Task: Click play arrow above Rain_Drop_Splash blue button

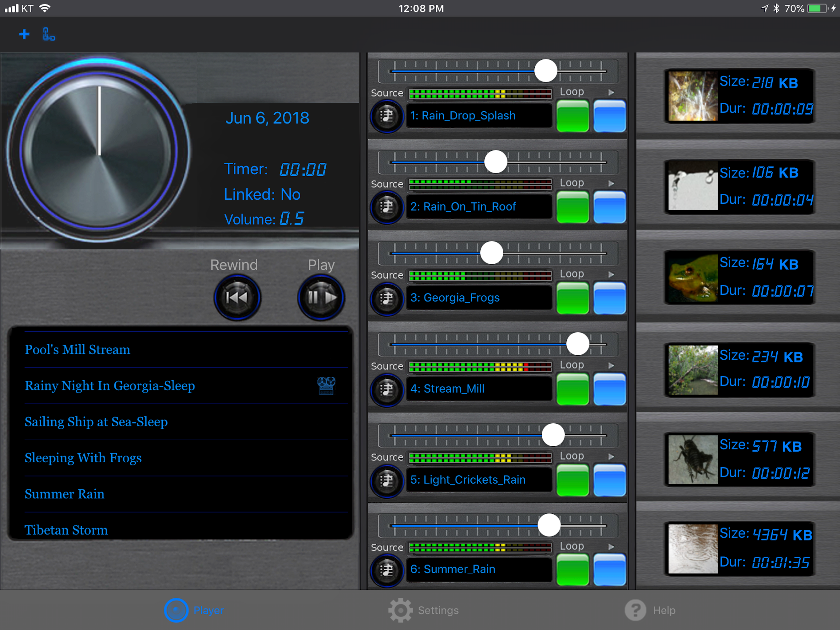Action: tap(611, 92)
